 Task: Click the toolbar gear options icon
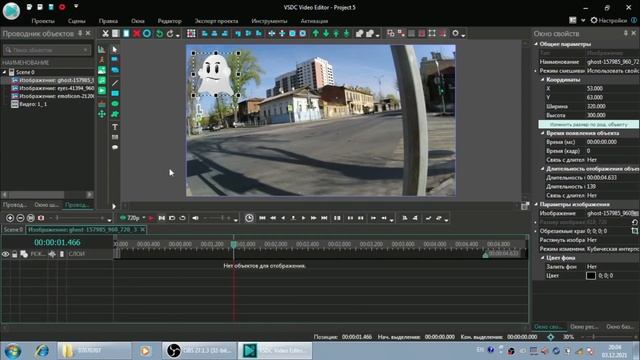pyautogui.click(x=456, y=33)
